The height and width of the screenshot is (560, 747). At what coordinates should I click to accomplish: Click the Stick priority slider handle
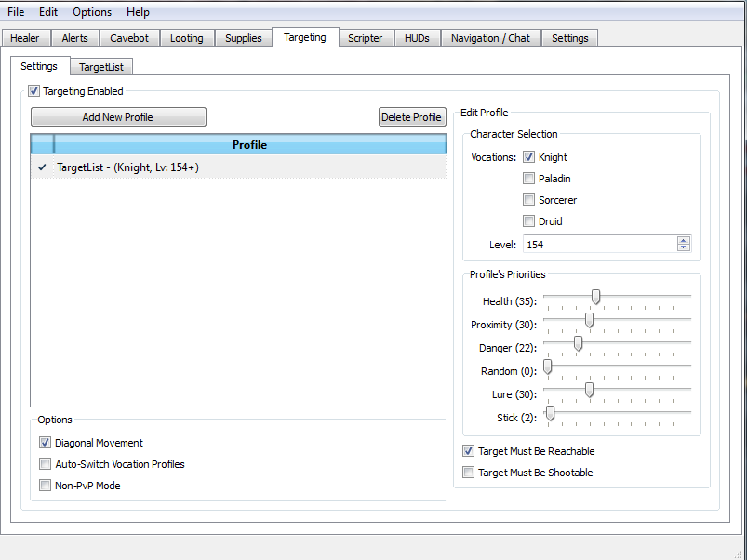pyautogui.click(x=550, y=413)
